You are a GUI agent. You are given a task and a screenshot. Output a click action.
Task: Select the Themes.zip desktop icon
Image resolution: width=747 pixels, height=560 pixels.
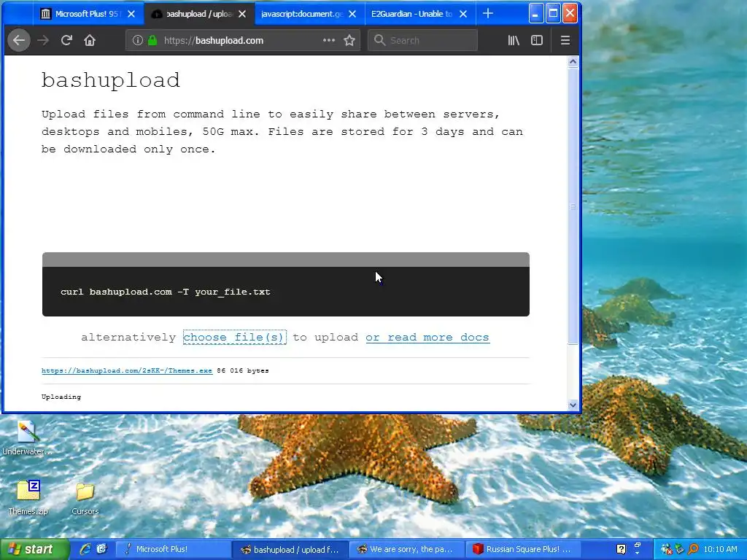point(28,497)
